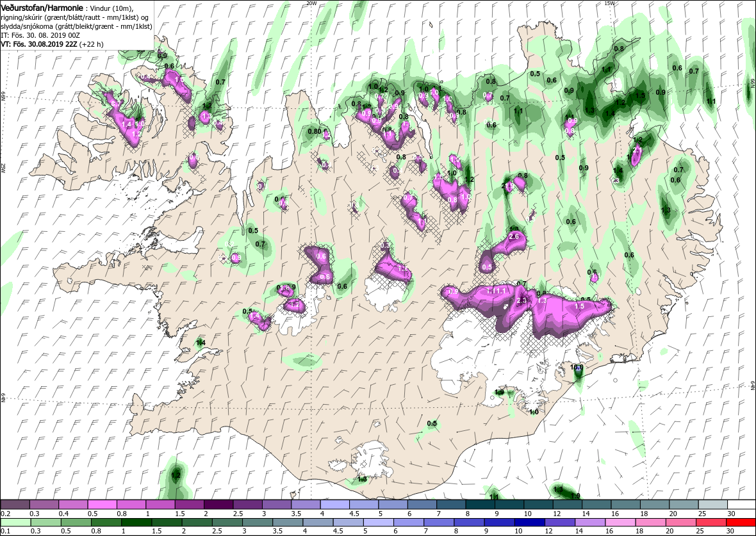Pick the violet 12 swatch in lower legend
Screen dimensions: 756x536
(x=559, y=523)
